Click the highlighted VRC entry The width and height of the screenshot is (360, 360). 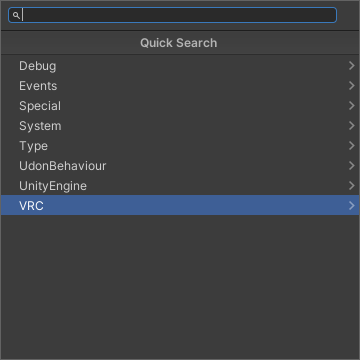[x=180, y=205]
